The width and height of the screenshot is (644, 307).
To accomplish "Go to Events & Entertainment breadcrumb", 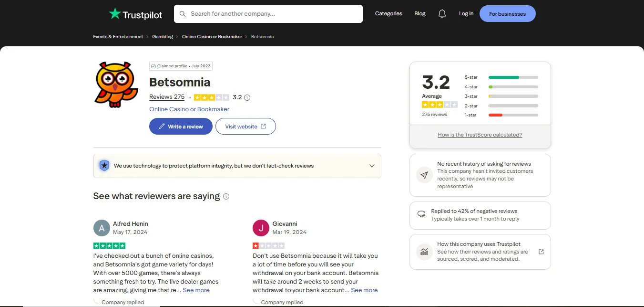I will click(x=118, y=37).
